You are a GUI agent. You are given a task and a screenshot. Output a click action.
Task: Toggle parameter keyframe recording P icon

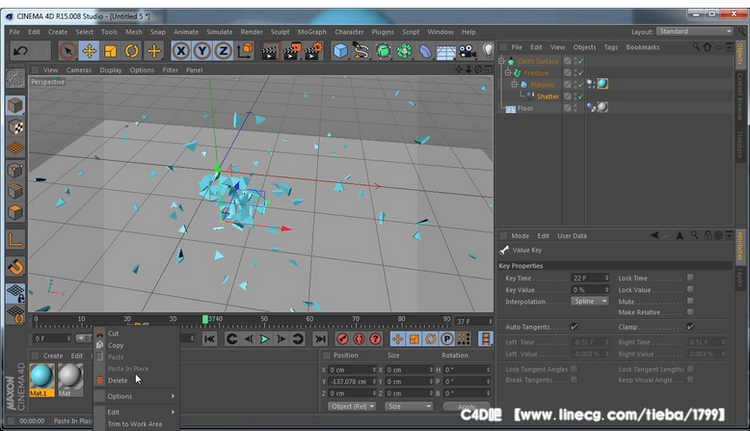pos(446,339)
